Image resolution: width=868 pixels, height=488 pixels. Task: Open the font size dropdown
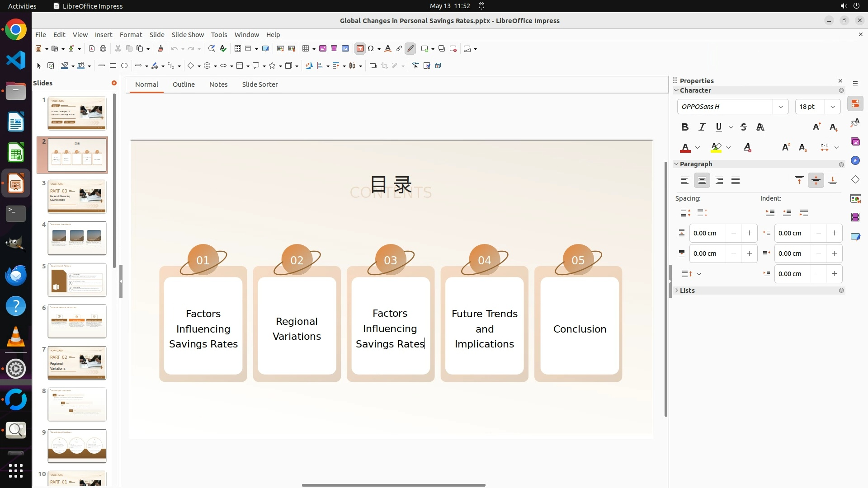point(832,107)
